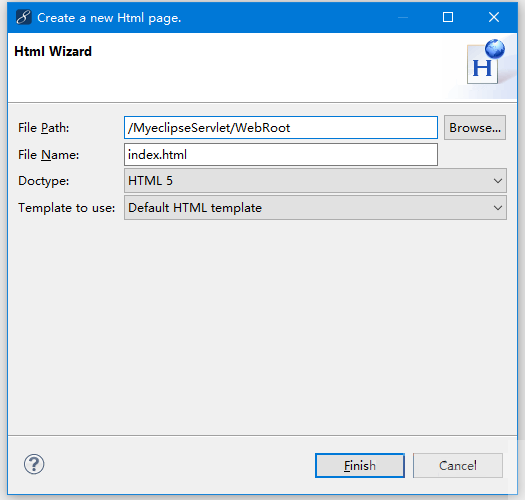Close the Html Wizard dialog window
The width and height of the screenshot is (525, 500).
point(494,17)
